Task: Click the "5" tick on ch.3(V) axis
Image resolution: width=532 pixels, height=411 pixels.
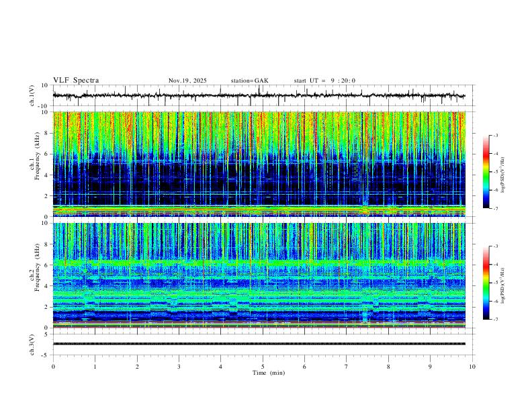Action: (47, 334)
